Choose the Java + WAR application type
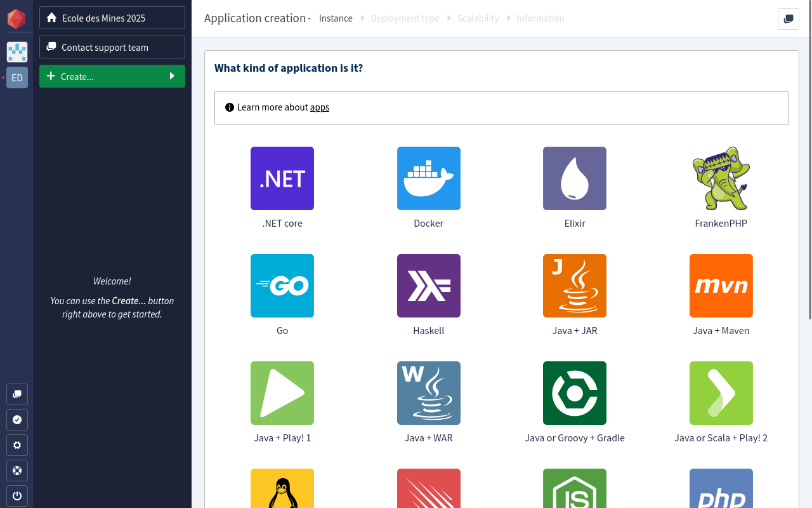Viewport: 812px width, 508px height. [x=428, y=393]
